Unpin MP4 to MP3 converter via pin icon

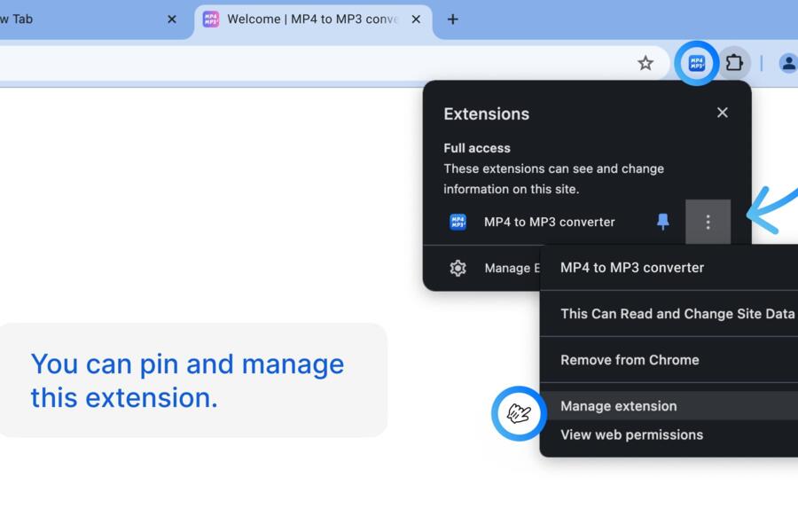coord(662,222)
